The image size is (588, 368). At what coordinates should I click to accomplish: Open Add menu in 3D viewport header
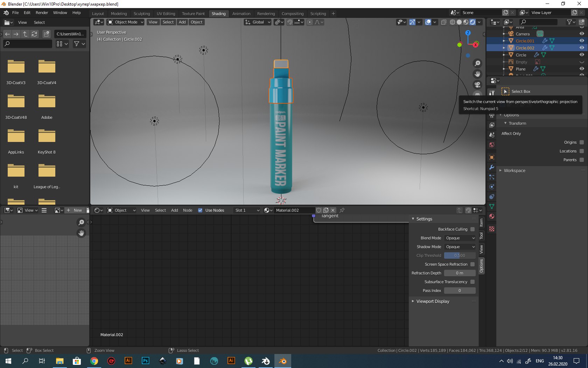[182, 22]
